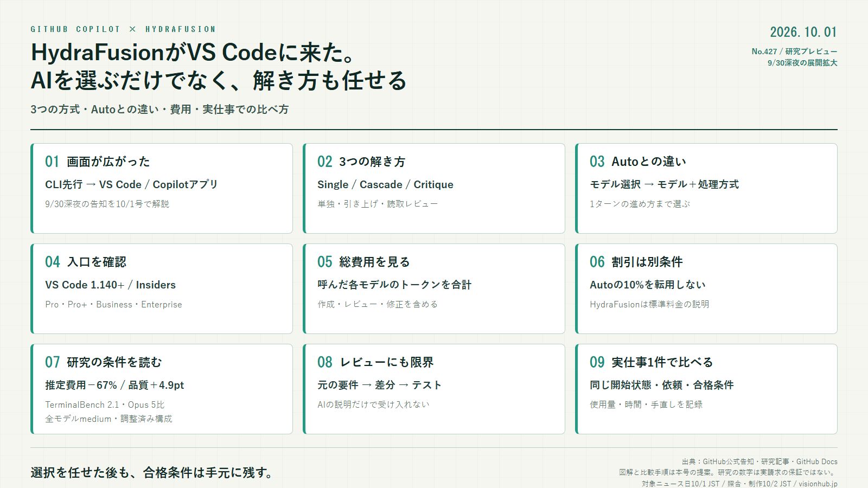Open card 05 総費用を見る
Viewport: 868px width, 488px height.
pos(434,288)
